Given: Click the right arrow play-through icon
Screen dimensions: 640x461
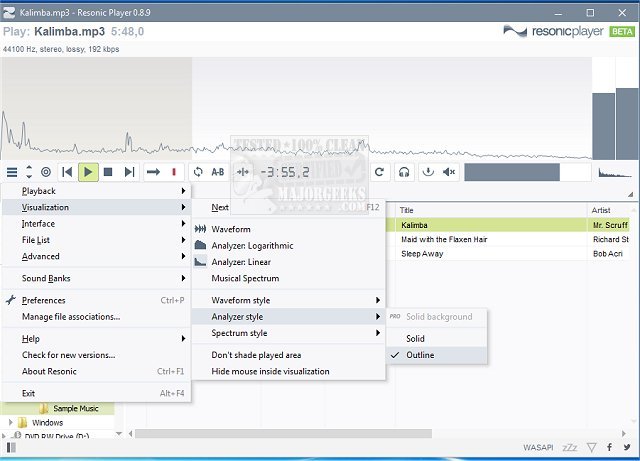Looking at the screenshot, I should click(153, 172).
